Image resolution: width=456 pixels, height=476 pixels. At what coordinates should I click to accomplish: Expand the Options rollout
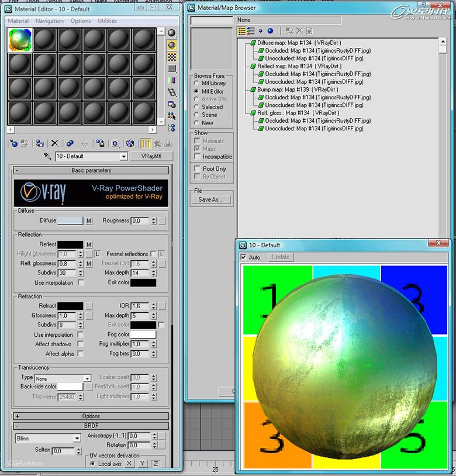pyautogui.click(x=91, y=416)
